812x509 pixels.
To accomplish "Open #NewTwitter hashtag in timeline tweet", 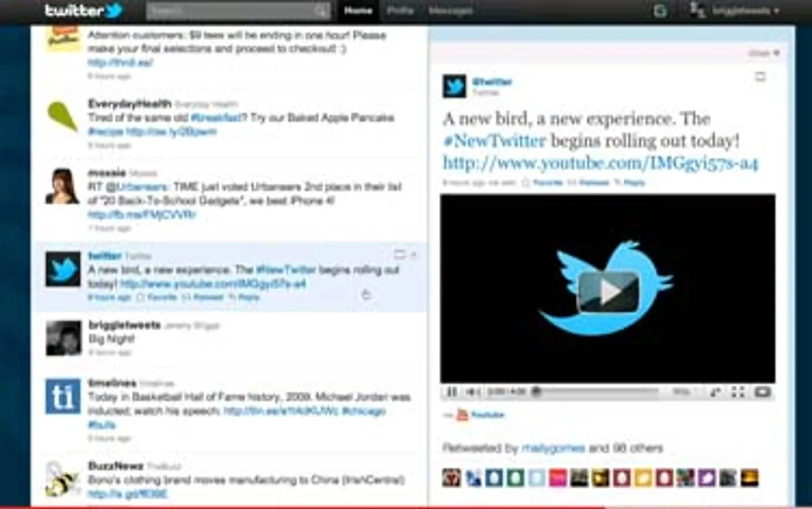I will [x=285, y=270].
